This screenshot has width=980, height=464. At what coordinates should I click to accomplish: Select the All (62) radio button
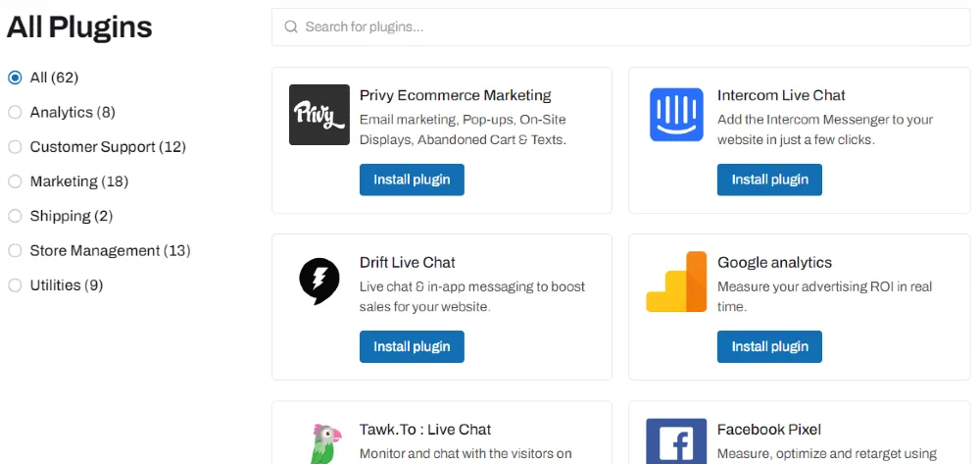[15, 77]
